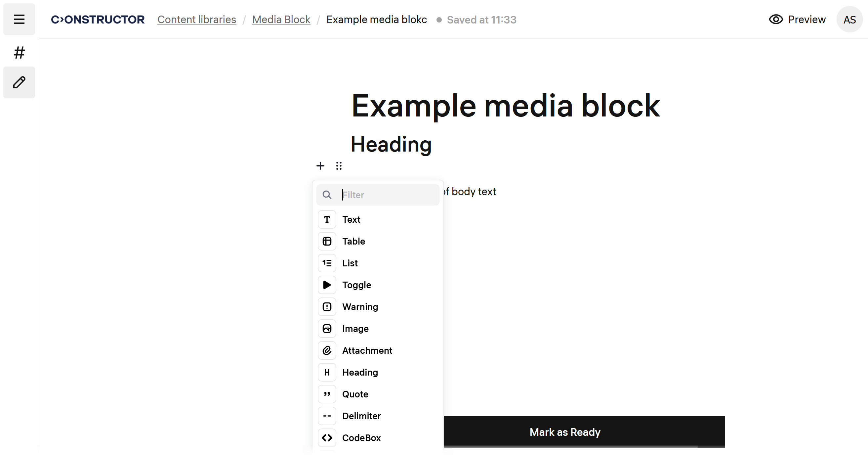Select the pencil edit icon
The width and height of the screenshot is (868, 455).
click(19, 82)
